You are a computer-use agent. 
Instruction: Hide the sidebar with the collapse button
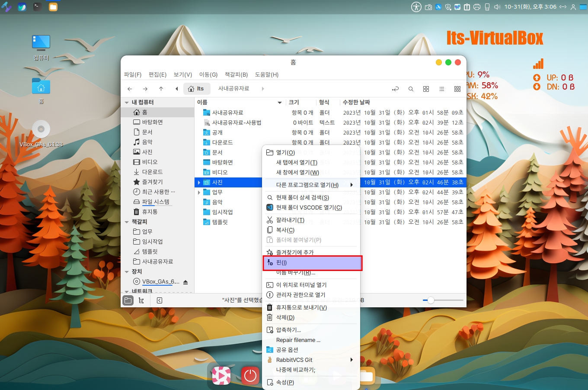pyautogui.click(x=160, y=300)
